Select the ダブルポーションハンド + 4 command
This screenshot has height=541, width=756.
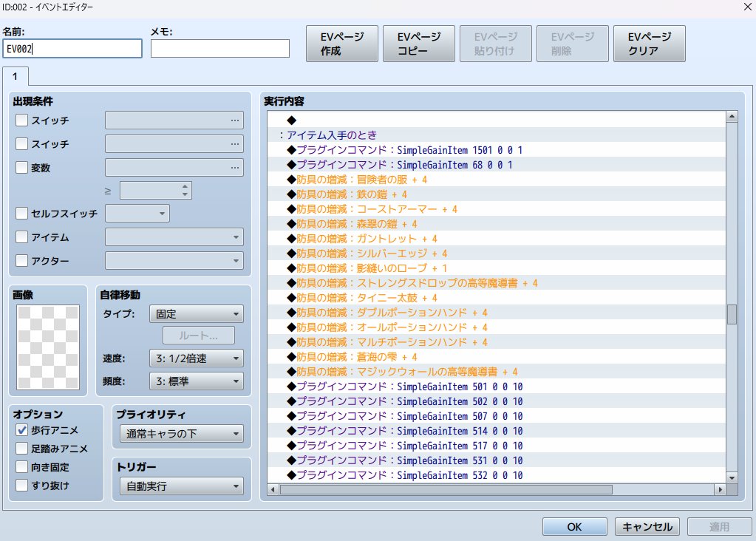pyautogui.click(x=496, y=313)
